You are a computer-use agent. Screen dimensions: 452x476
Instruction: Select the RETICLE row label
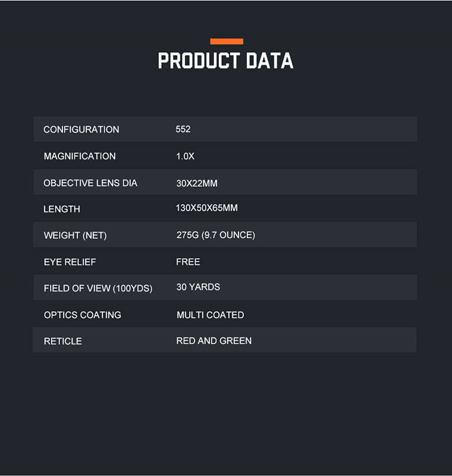tap(63, 341)
